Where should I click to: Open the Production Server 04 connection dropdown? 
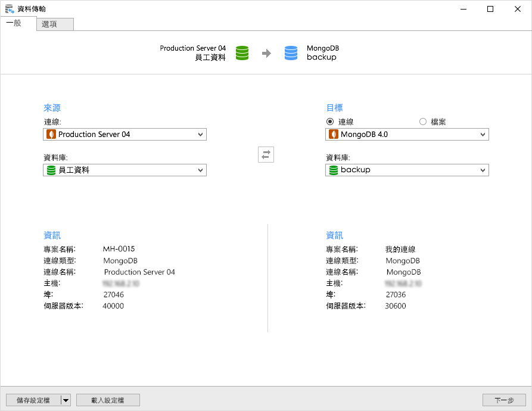click(201, 134)
